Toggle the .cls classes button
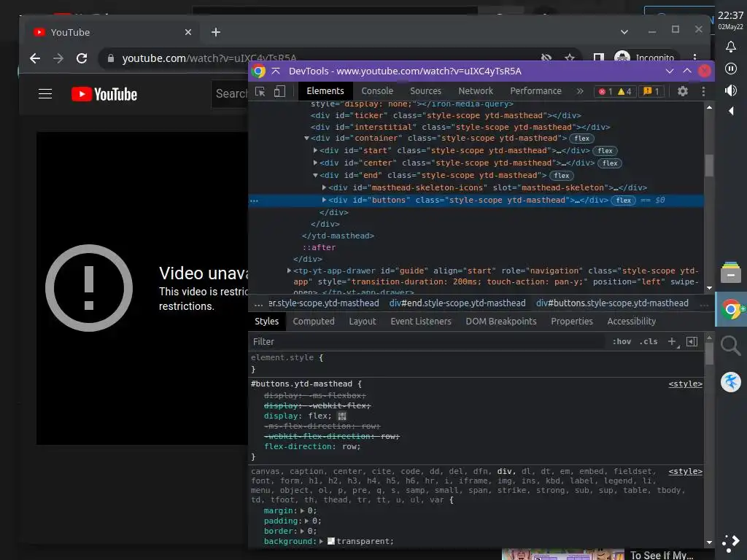 pos(649,341)
